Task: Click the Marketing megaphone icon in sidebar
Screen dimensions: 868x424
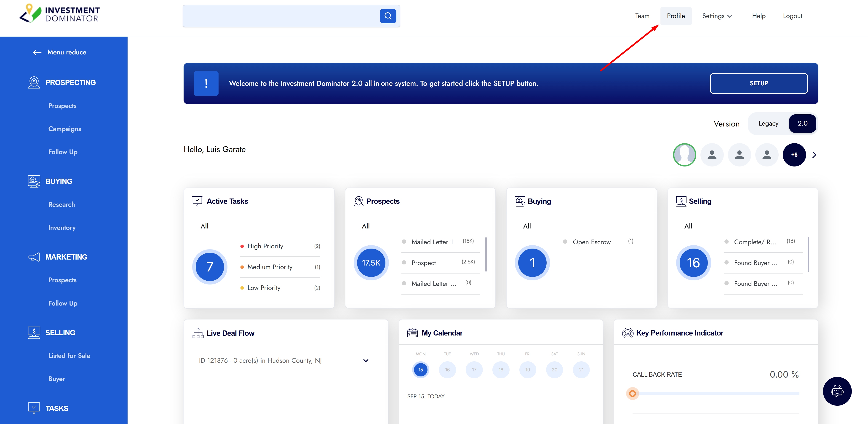Action: coord(34,257)
